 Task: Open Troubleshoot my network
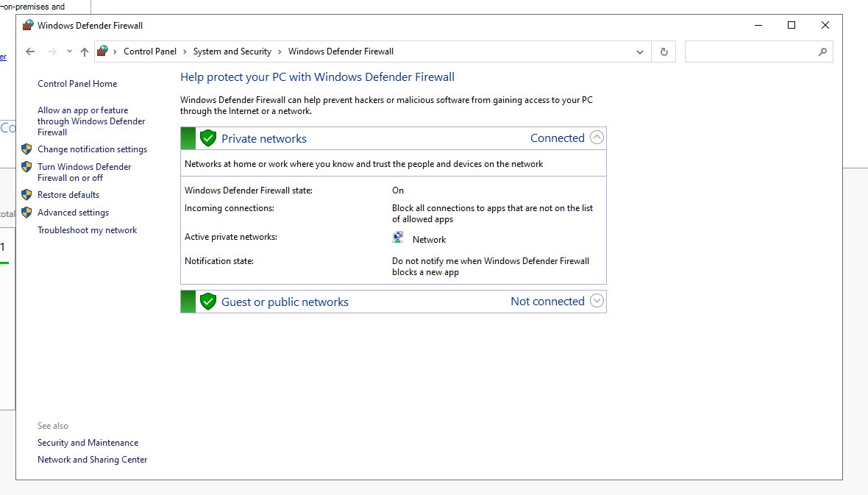87,230
